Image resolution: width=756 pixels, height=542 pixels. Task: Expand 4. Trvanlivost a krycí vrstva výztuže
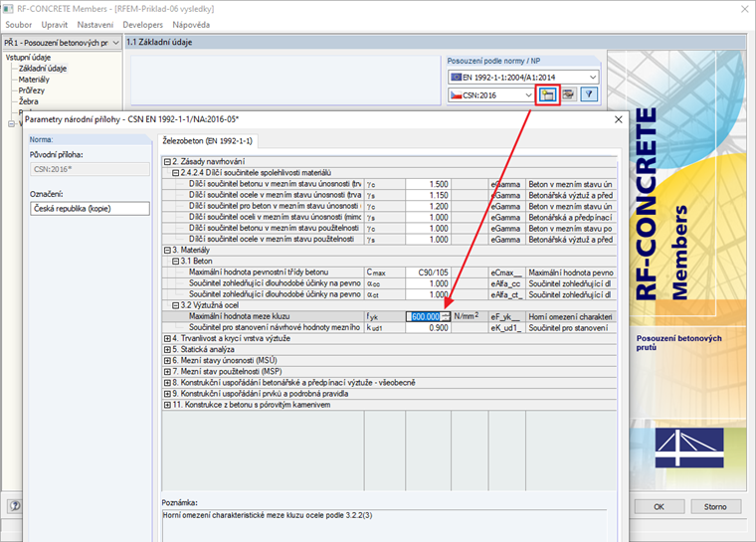[167, 338]
